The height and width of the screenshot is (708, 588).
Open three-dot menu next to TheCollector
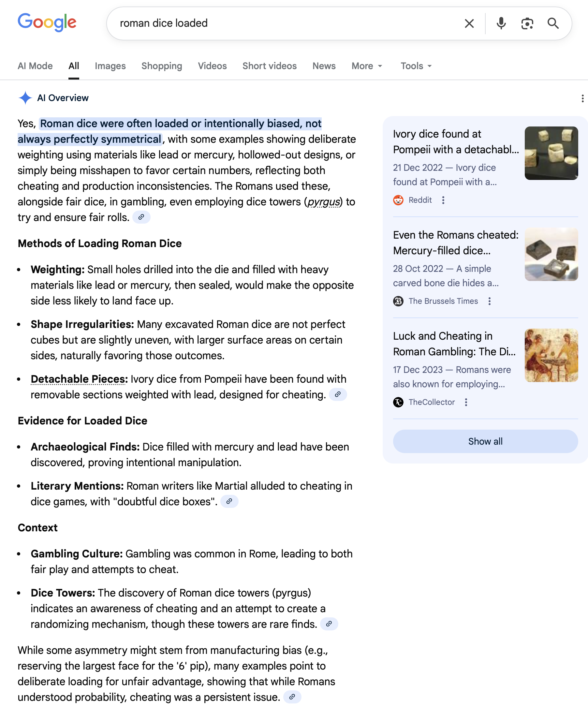(466, 402)
